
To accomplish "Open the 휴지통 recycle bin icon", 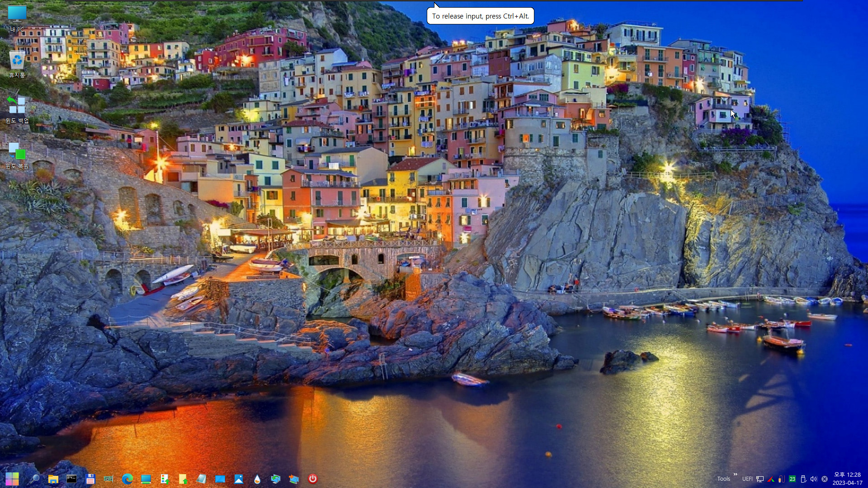I will click(17, 64).
